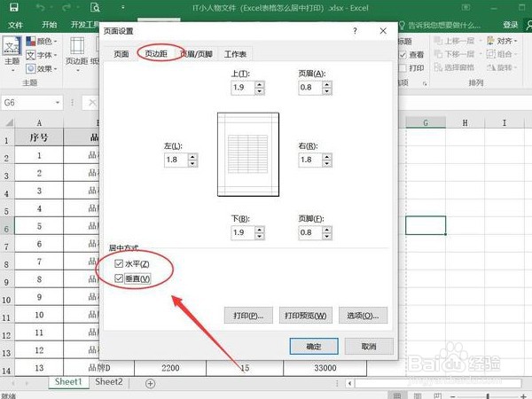
Task: Increase Footer (页脚) margin up arrow
Action: pyautogui.click(x=326, y=230)
